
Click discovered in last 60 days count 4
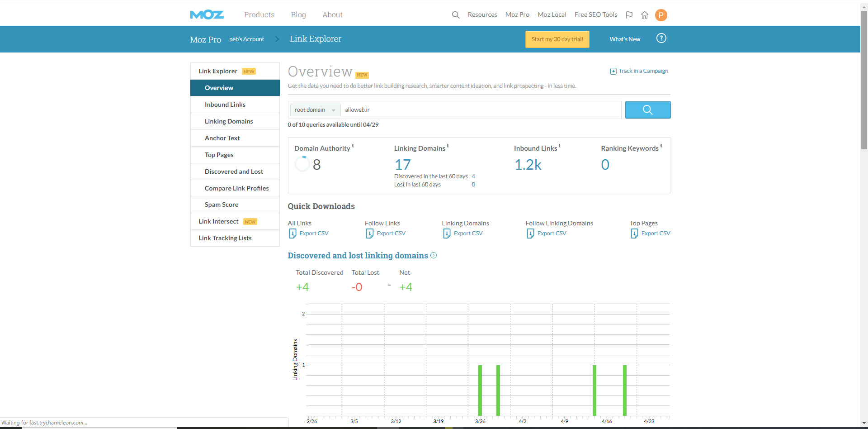tap(473, 176)
